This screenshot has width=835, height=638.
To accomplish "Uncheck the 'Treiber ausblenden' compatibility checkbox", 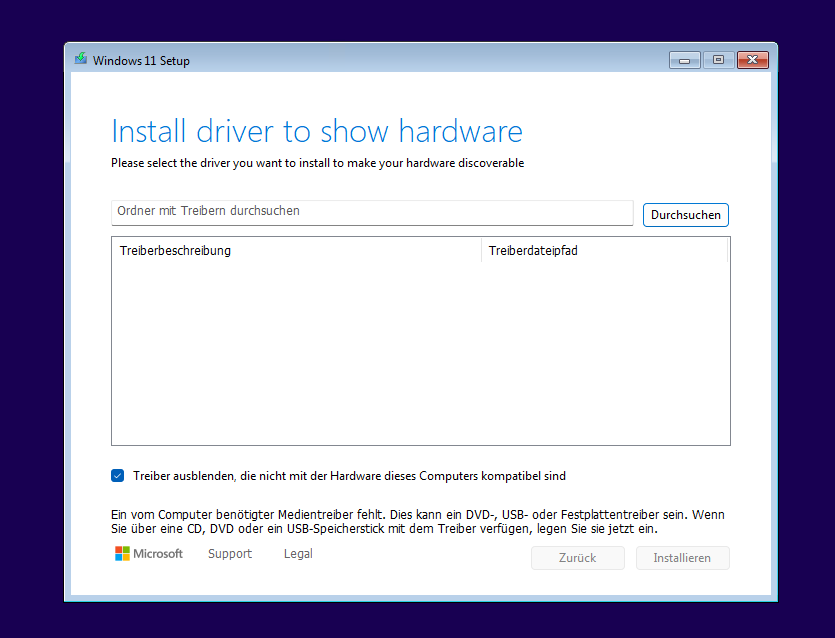I will coord(118,476).
